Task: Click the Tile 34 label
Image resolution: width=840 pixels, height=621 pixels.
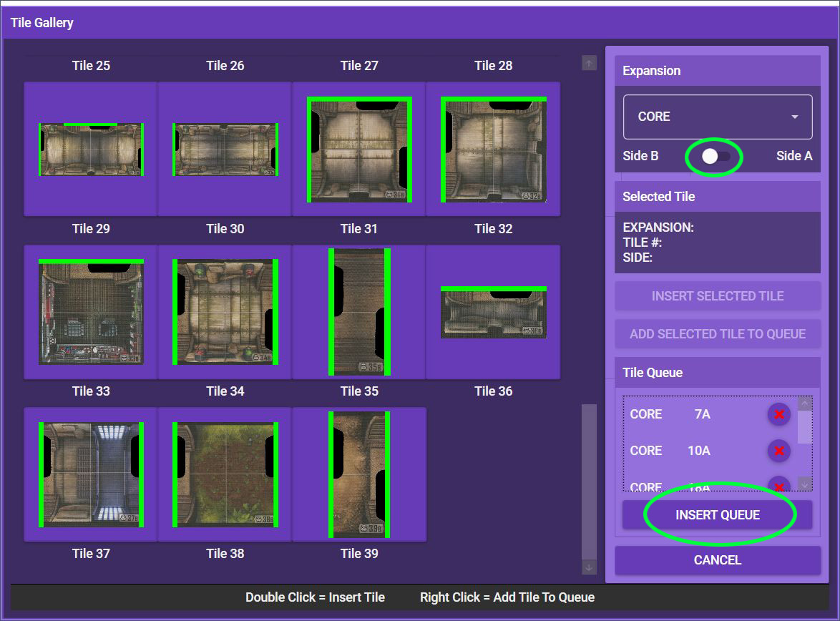Action: click(225, 391)
